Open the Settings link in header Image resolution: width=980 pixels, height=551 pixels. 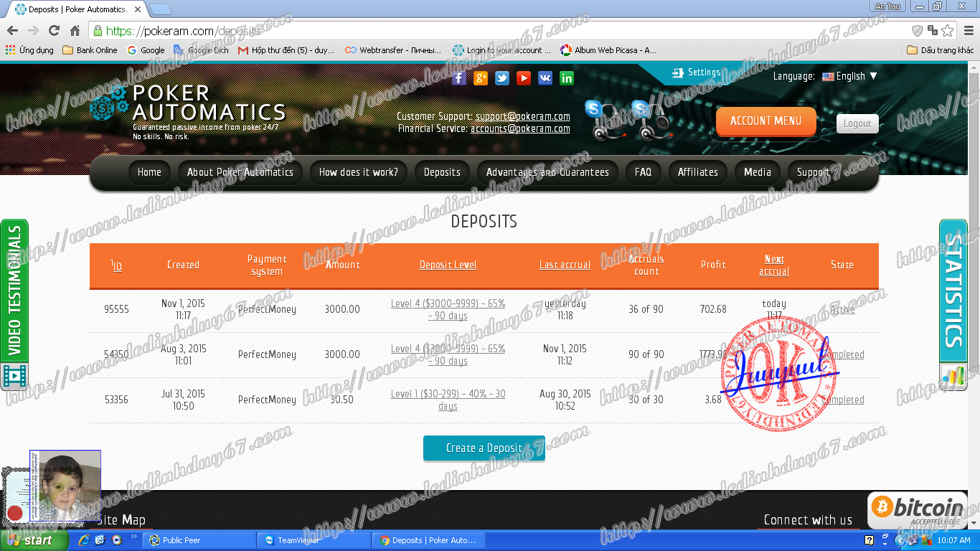pyautogui.click(x=696, y=72)
